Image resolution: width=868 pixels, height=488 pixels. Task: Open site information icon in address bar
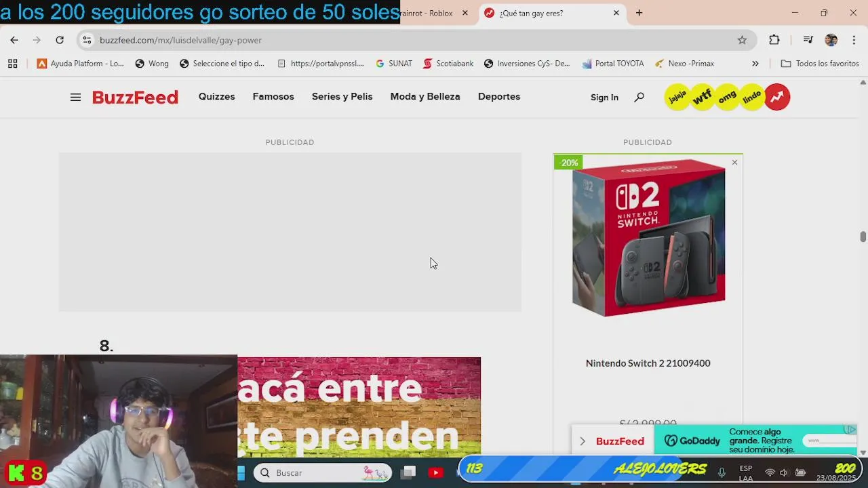point(87,40)
